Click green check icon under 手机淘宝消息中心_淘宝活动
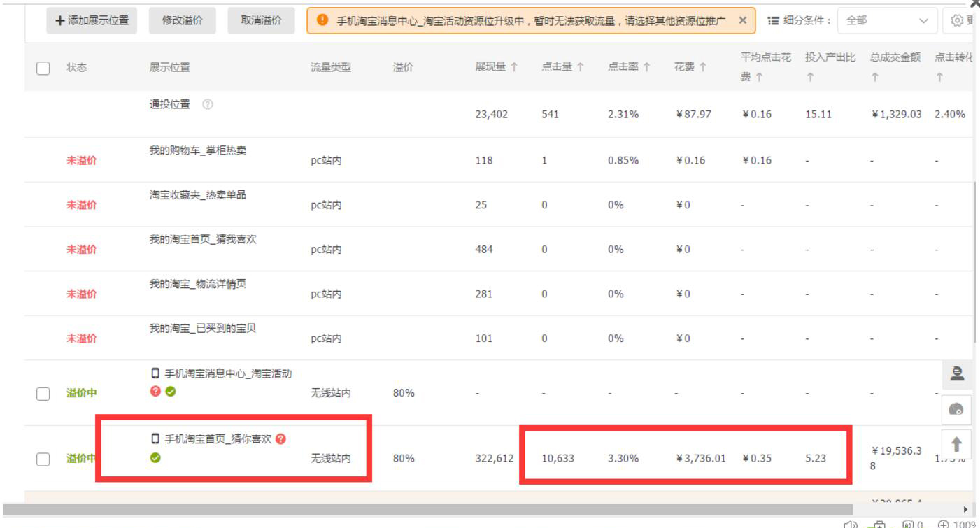The image size is (980, 528). 170,390
